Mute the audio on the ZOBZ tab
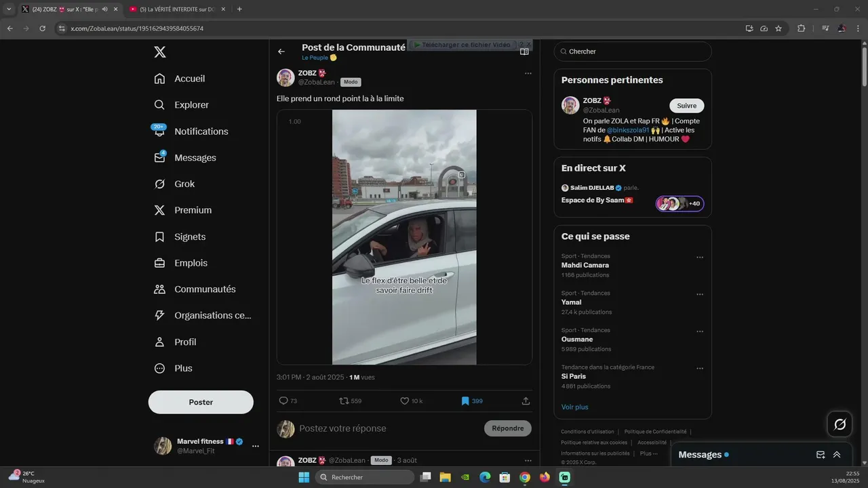The height and width of the screenshot is (488, 868). coord(105,9)
